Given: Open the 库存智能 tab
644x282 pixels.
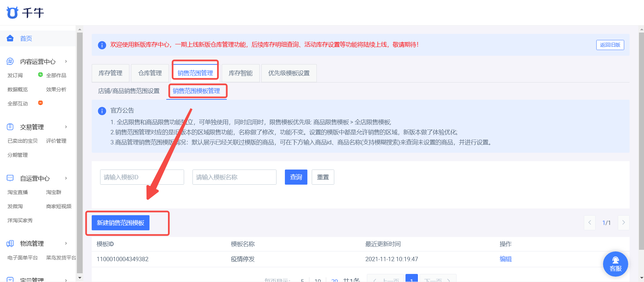Looking at the screenshot, I should pos(241,73).
